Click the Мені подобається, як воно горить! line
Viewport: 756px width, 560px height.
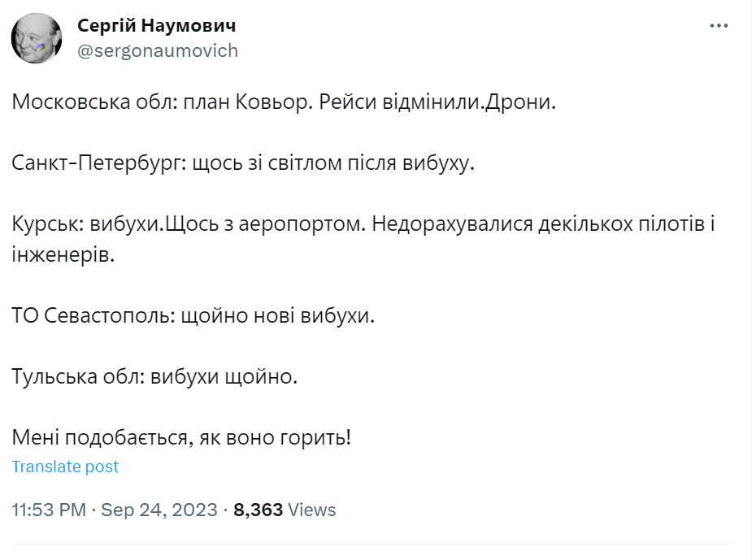[181, 437]
